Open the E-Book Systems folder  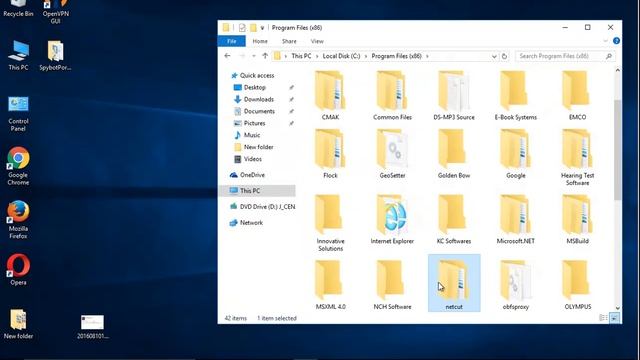tap(516, 96)
